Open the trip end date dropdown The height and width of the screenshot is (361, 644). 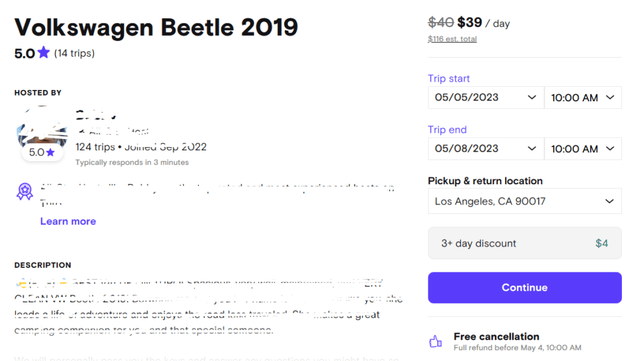click(x=486, y=149)
